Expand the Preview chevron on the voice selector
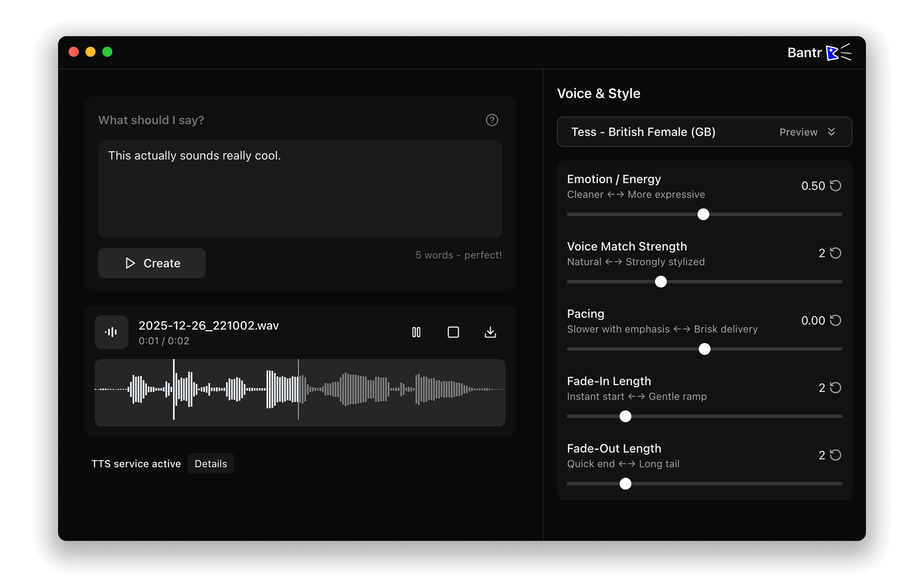The image size is (924, 583). tap(832, 132)
